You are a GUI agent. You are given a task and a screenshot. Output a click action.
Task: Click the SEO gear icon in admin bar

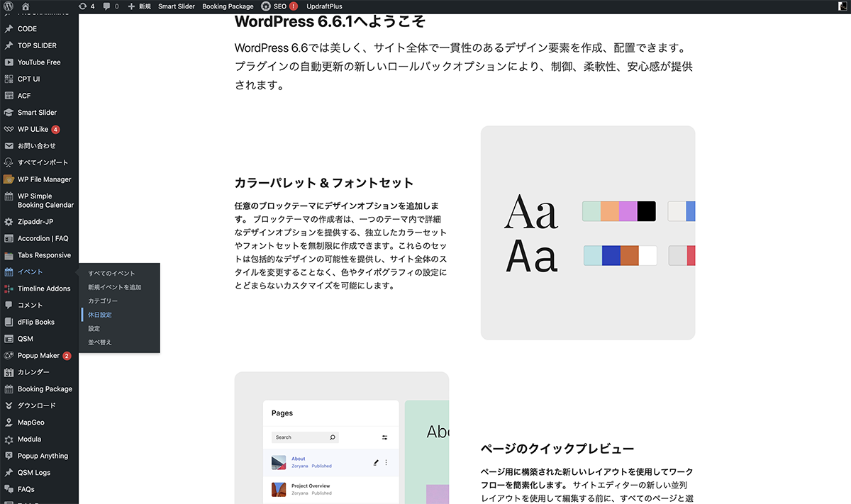(x=265, y=6)
